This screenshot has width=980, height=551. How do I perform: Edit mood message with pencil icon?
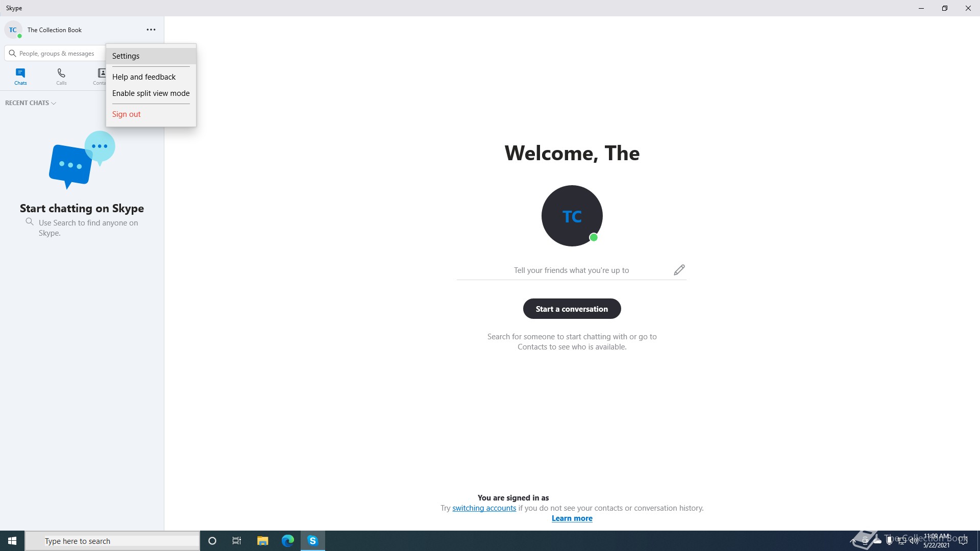[679, 270]
